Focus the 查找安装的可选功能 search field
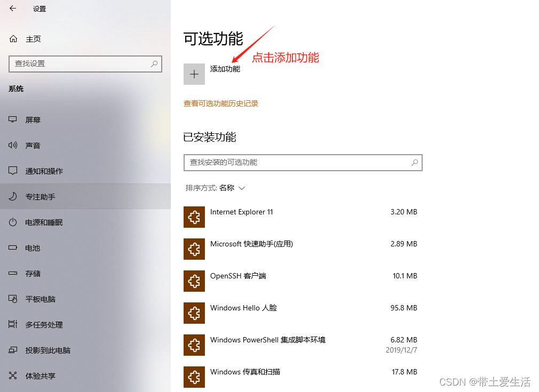Image resolution: width=539 pixels, height=392 pixels. pyautogui.click(x=303, y=163)
